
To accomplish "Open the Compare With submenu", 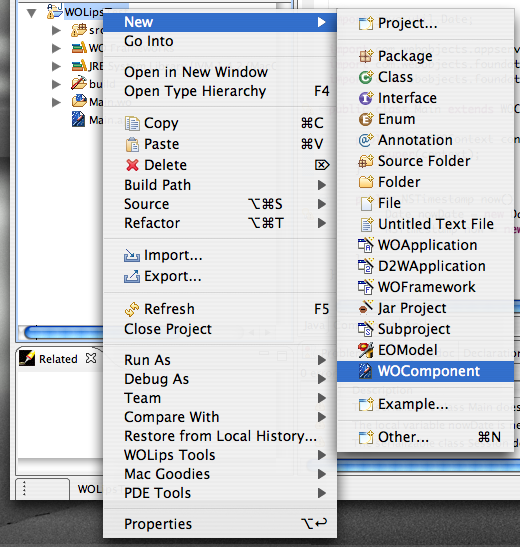I will tap(220, 417).
